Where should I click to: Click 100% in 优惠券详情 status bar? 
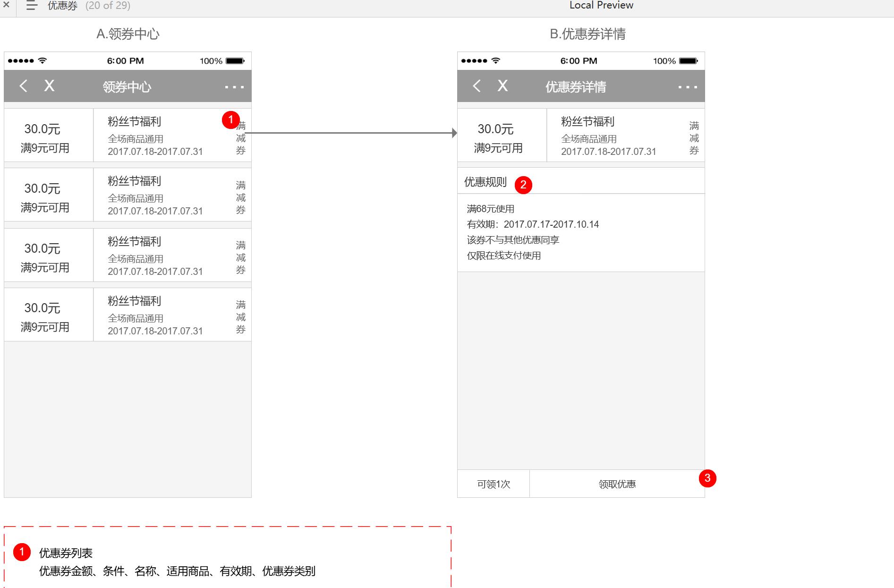coord(664,61)
